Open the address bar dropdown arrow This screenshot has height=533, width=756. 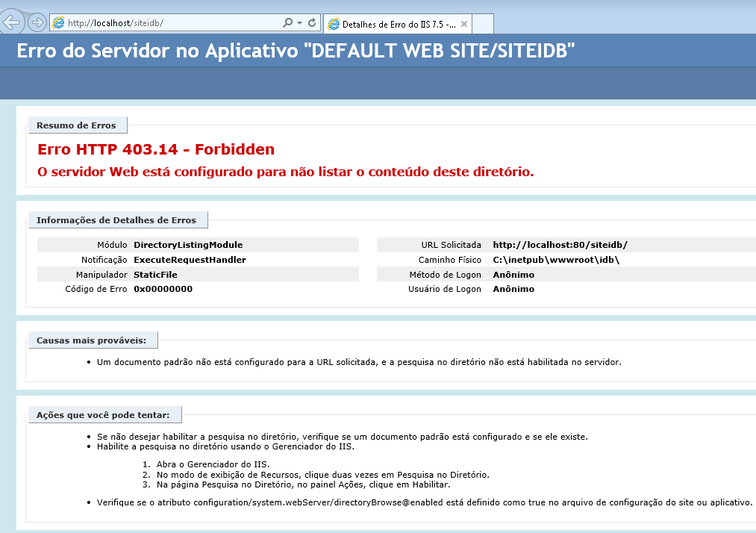pyautogui.click(x=299, y=22)
